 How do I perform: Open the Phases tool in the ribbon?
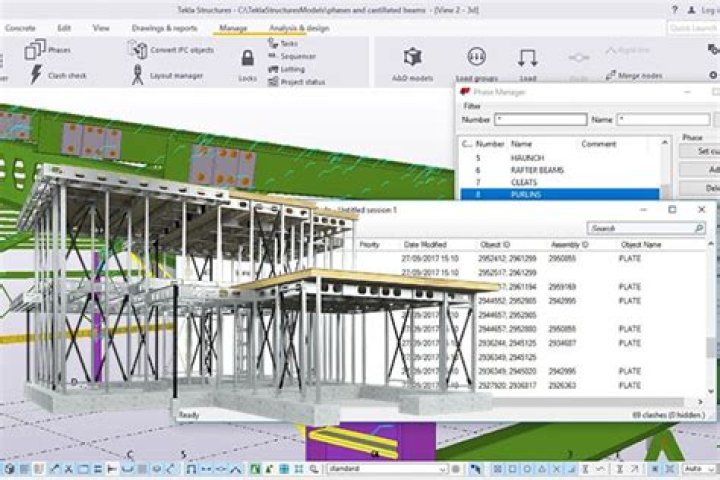point(47,50)
